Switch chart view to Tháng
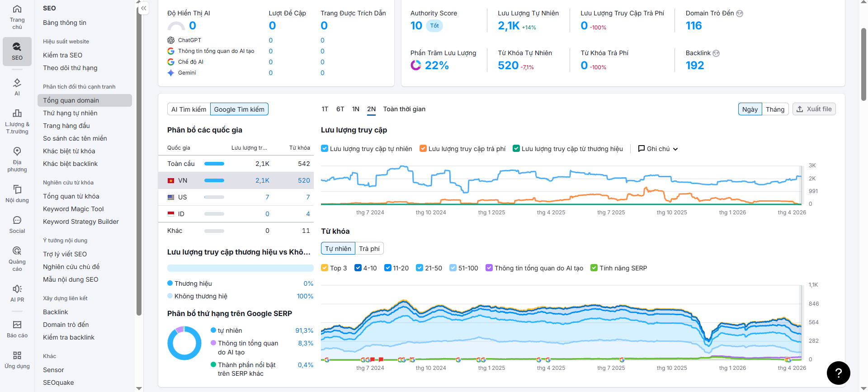The width and height of the screenshot is (868, 392). tap(775, 109)
